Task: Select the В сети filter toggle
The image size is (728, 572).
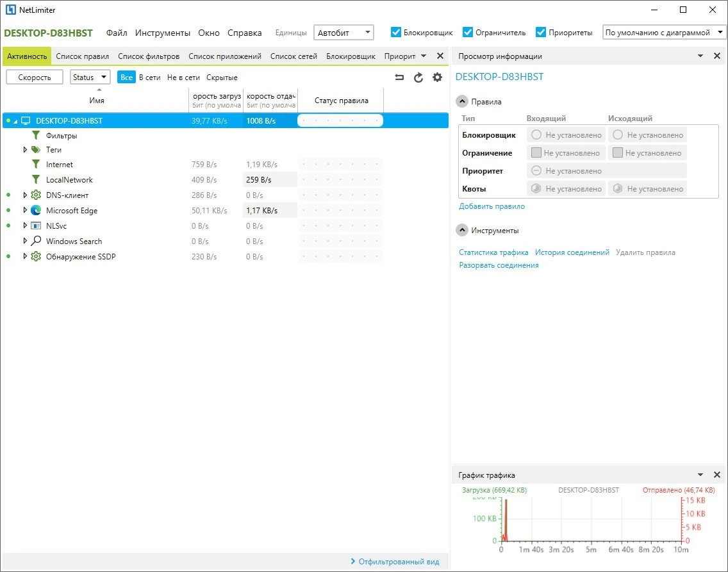Action: click(149, 78)
